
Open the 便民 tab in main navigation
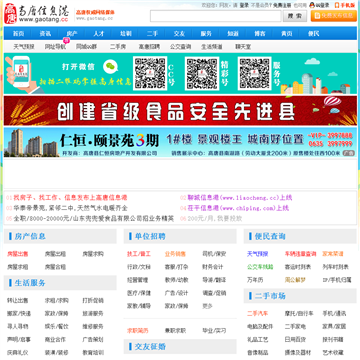pyautogui.click(x=313, y=33)
